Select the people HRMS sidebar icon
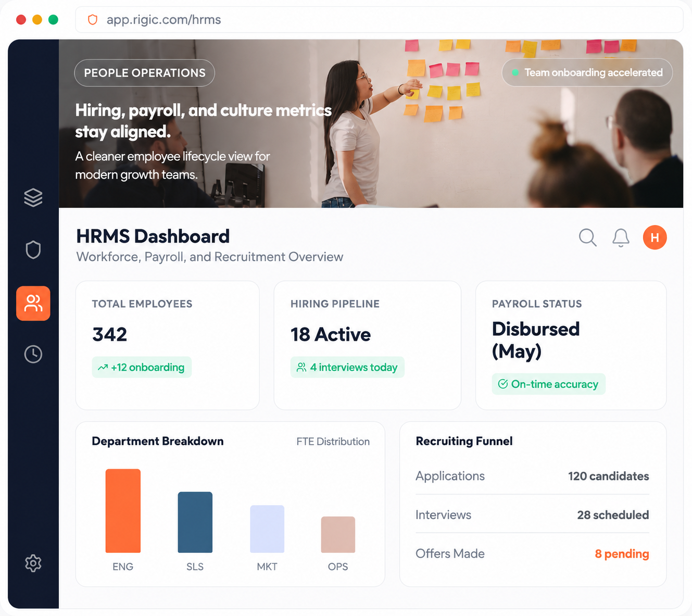 (x=33, y=303)
